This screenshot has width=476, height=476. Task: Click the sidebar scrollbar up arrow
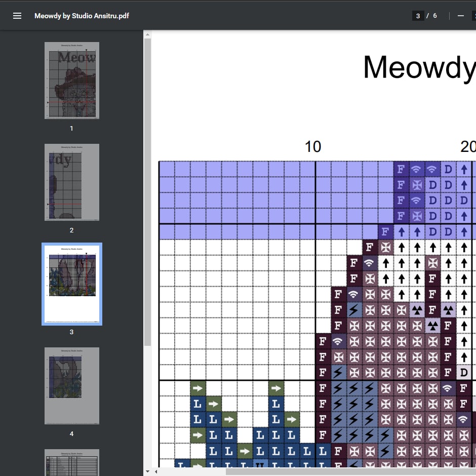pos(147,35)
